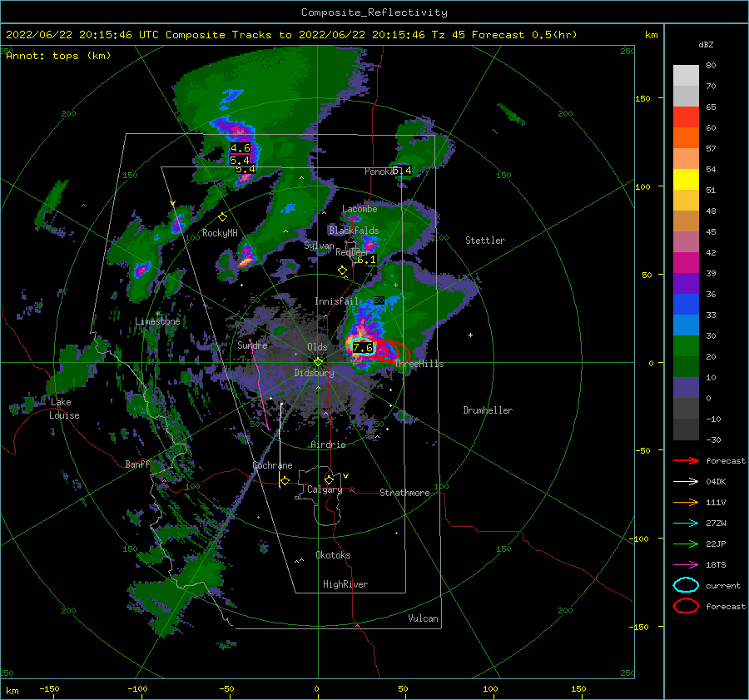This screenshot has height=700, width=749.
Task: Click the Innisfail city label
Action: click(336, 301)
